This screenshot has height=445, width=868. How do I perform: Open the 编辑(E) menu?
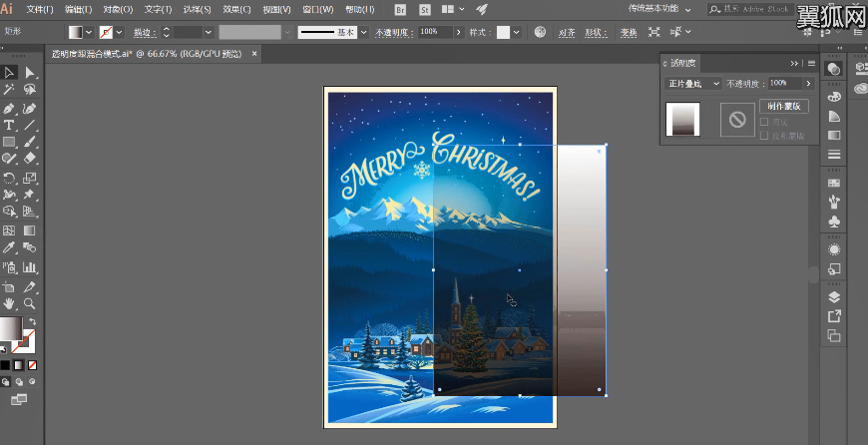point(78,10)
